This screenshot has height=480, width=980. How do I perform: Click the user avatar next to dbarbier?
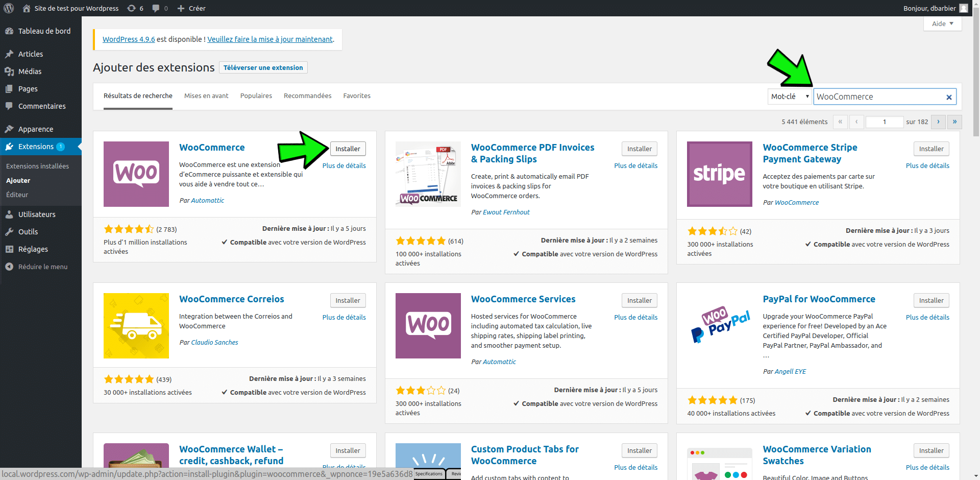(x=964, y=8)
